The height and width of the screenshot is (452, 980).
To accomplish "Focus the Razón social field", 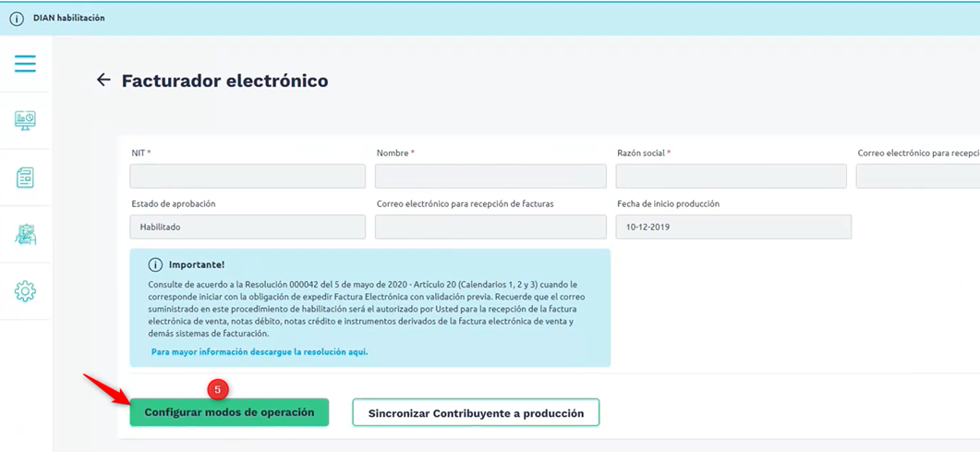I will pos(731,177).
